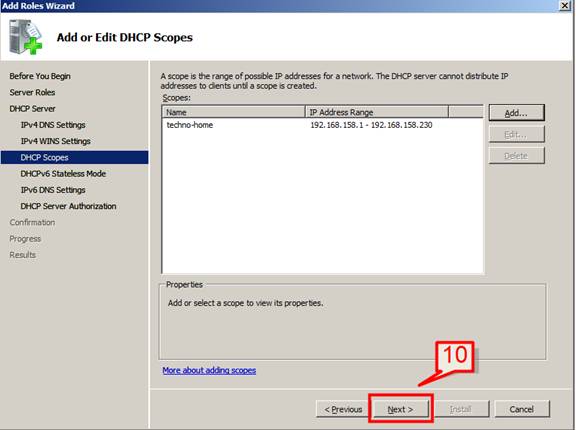Image resolution: width=576 pixels, height=430 pixels.
Task: Go to IPv6 DNS Settings step
Action: (53, 190)
